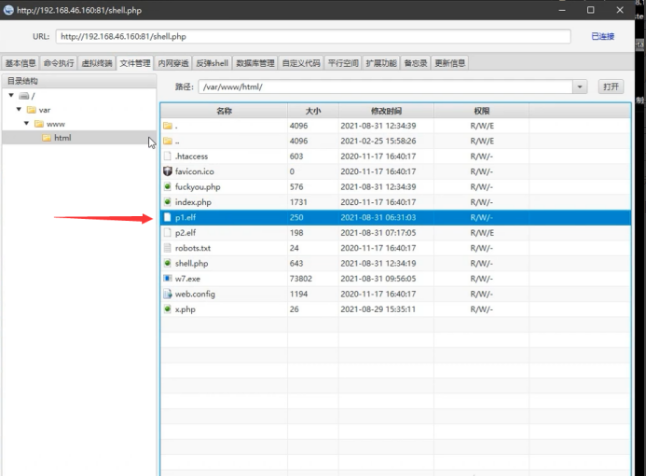Open the 虚拟终端 tab
This screenshot has width=646, height=476.
[97, 63]
